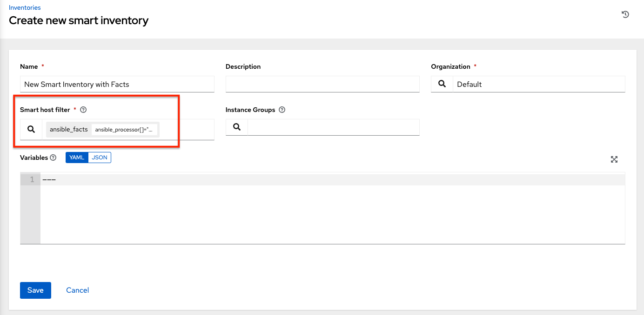Open the Smart host filter search lookup
644x315 pixels.
click(31, 129)
